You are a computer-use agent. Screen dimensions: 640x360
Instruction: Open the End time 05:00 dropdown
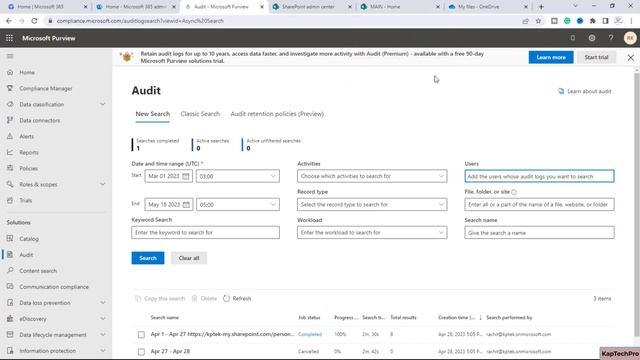238,204
